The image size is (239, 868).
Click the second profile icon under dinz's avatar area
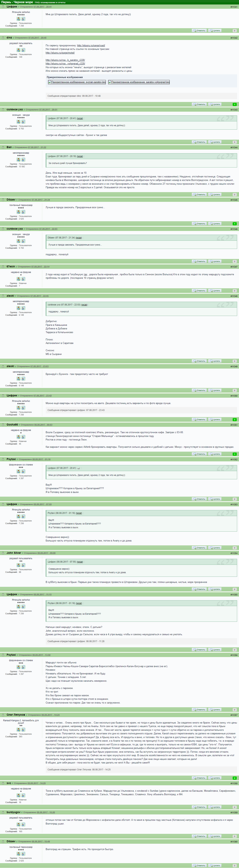[23, 50]
